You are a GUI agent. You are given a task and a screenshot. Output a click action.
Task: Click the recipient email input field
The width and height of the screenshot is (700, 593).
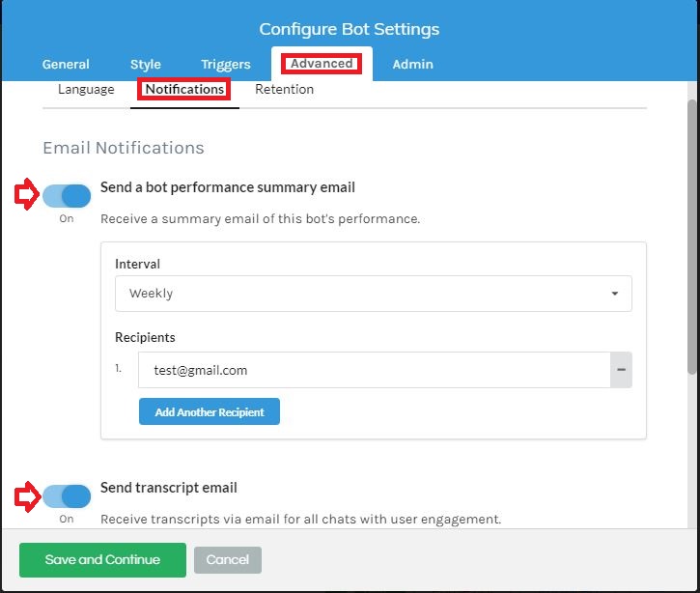374,370
